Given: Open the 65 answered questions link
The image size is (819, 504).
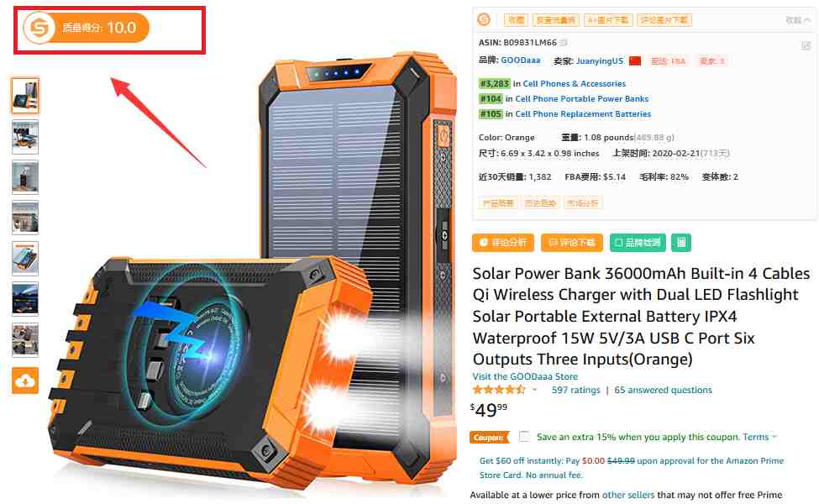Looking at the screenshot, I should pyautogui.click(x=663, y=390).
